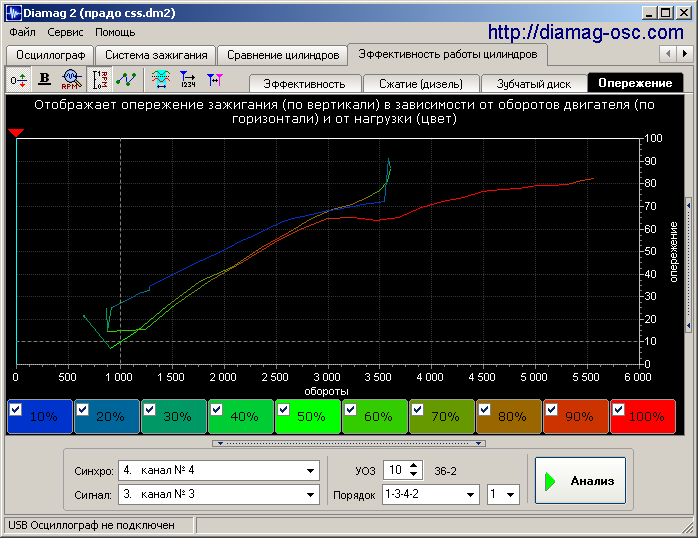Toggle the 100% load checkbox

[x=619, y=409]
